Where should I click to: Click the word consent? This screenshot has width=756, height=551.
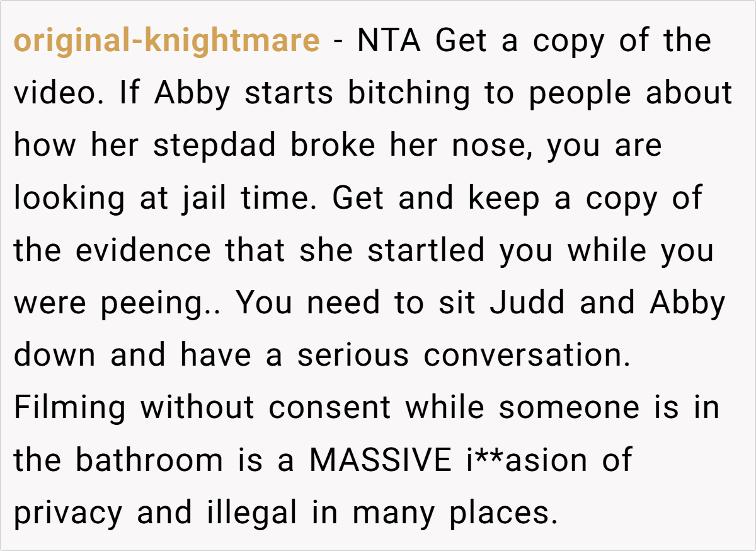329,407
